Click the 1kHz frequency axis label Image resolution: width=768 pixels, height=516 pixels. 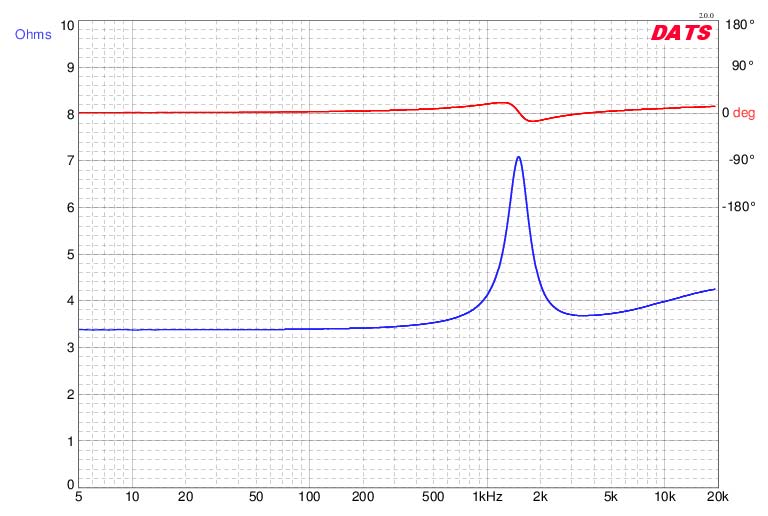[487, 497]
